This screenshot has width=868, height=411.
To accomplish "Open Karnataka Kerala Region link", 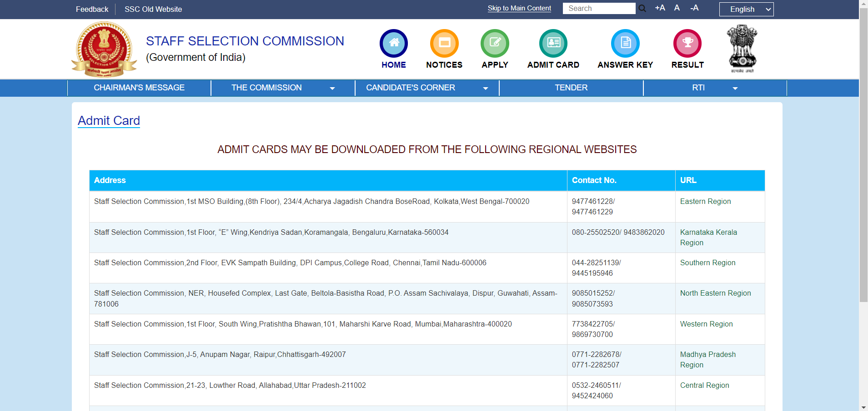I will point(708,237).
